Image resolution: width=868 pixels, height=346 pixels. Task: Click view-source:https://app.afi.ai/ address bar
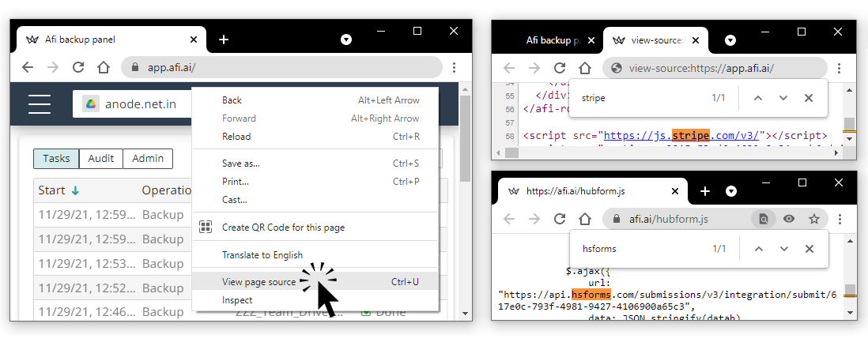coord(715,68)
